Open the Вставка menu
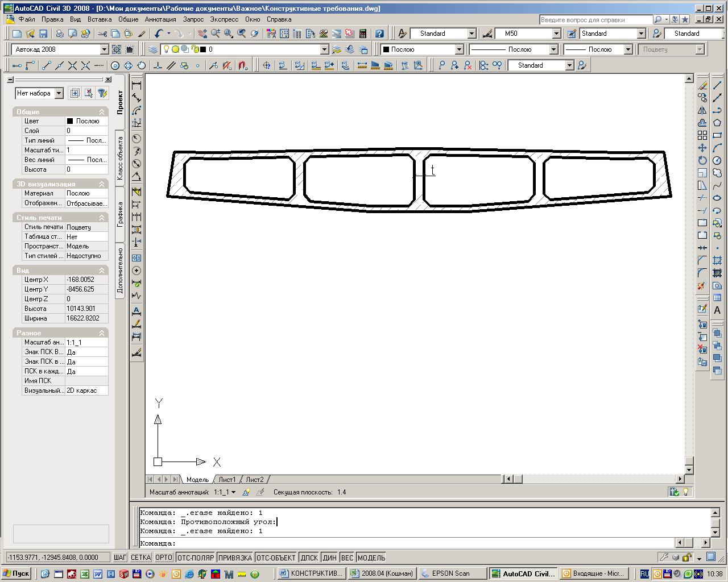This screenshot has height=582, width=728. click(100, 19)
